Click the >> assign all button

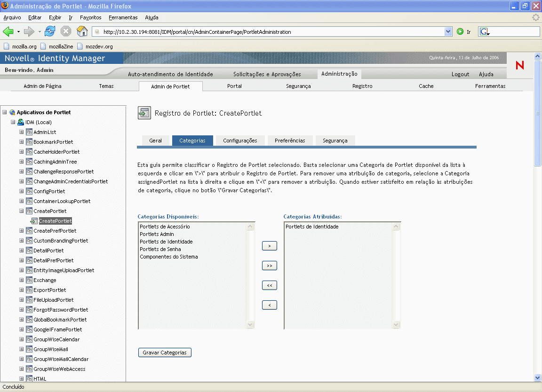pyautogui.click(x=270, y=266)
